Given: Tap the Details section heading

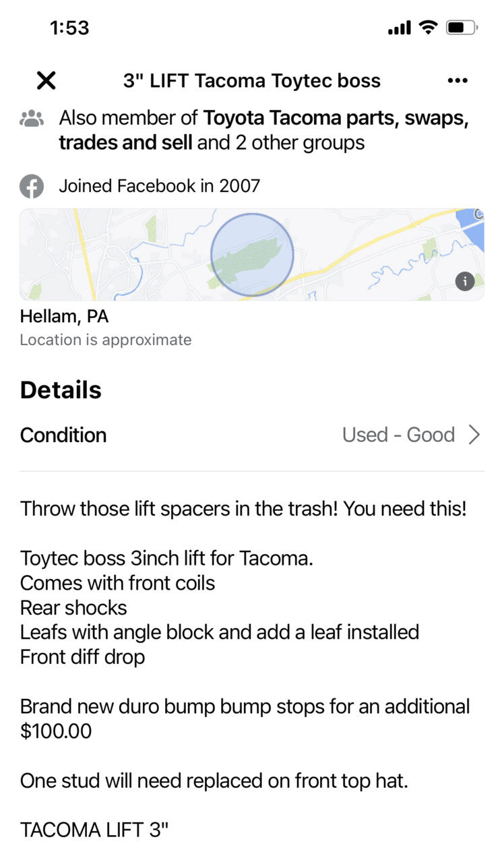Looking at the screenshot, I should point(61,390).
